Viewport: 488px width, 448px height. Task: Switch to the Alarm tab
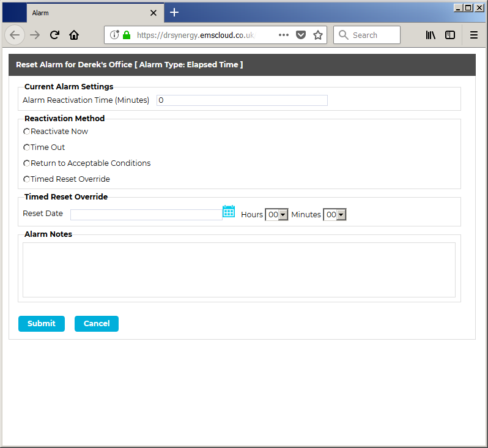86,13
